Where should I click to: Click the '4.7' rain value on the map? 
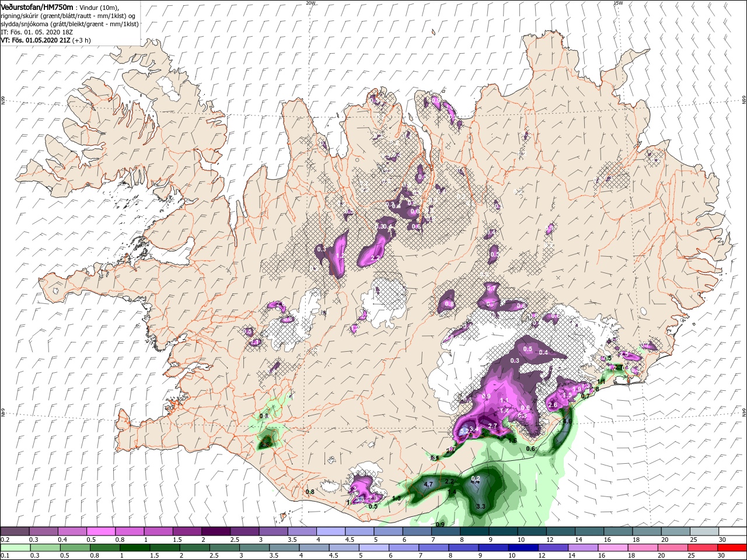[428, 485]
